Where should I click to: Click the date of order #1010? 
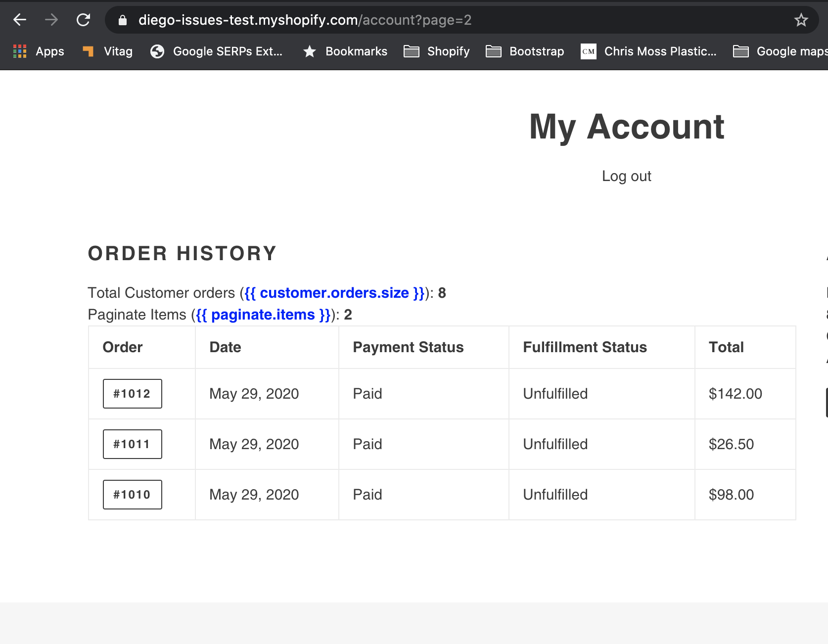pos(254,495)
